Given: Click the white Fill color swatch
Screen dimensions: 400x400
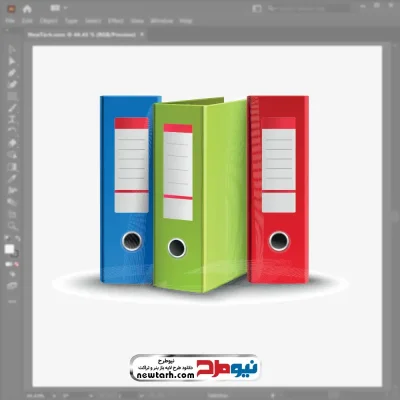Looking at the screenshot, I should [x=9, y=249].
